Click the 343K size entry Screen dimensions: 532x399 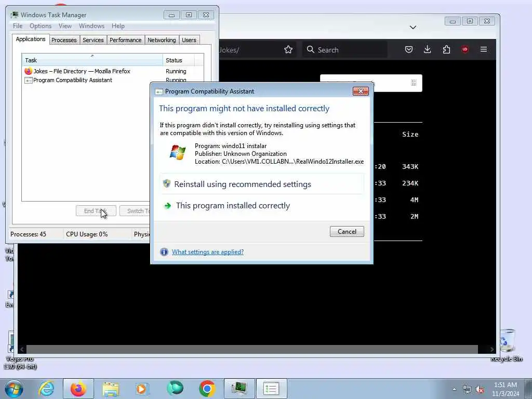[x=410, y=167]
